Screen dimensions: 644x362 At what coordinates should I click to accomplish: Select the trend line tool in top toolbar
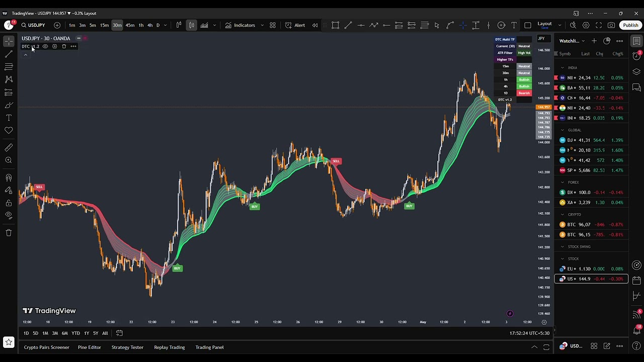348,25
